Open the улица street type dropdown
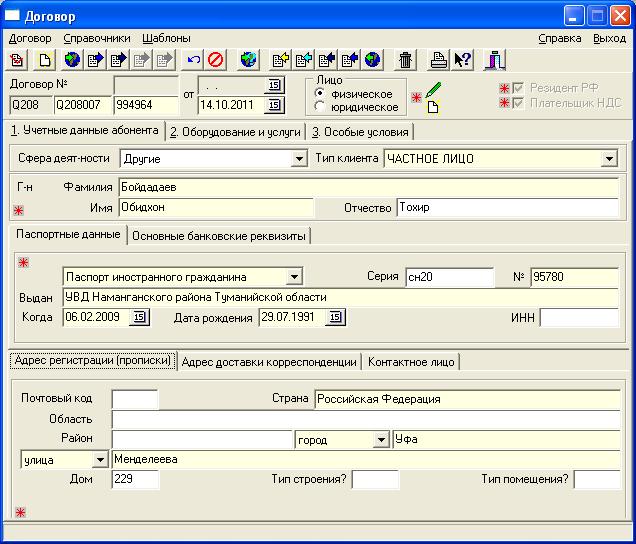This screenshot has height=544, width=636. (100, 460)
